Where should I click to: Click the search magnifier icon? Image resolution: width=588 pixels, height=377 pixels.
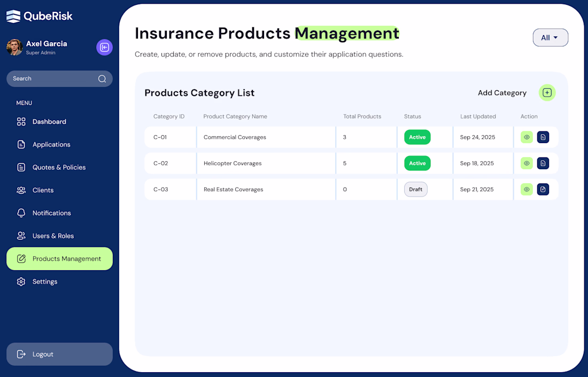[x=102, y=78]
